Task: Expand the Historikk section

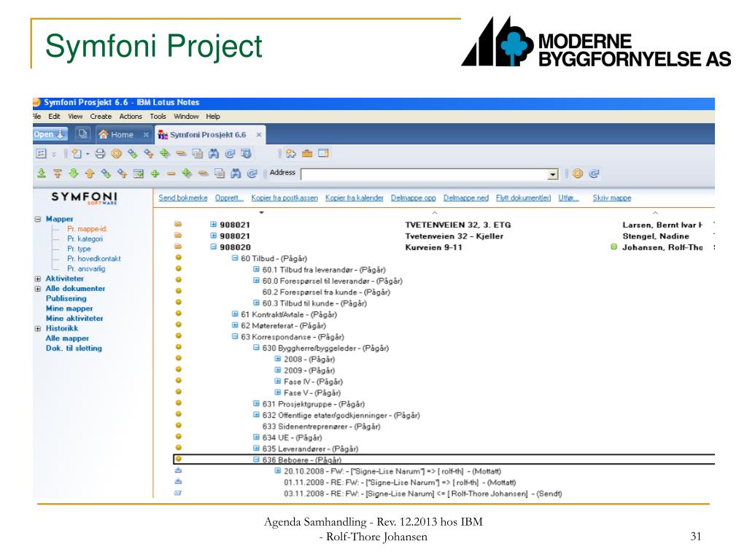Action: coord(38,329)
